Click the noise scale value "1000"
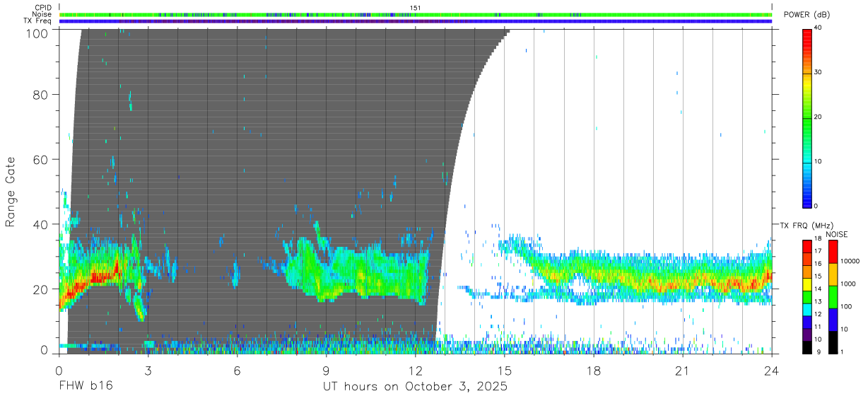 click(848, 284)
